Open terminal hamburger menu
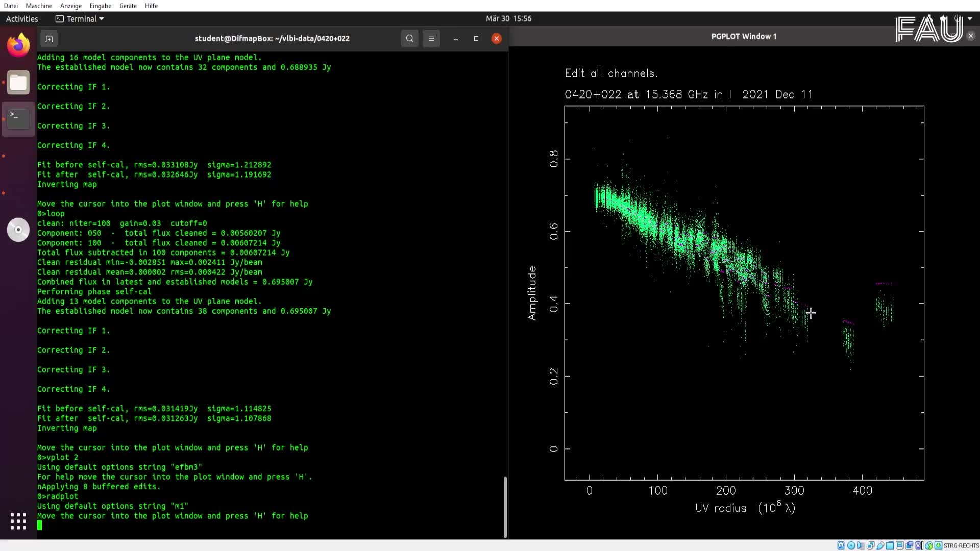980x551 pixels. [431, 38]
